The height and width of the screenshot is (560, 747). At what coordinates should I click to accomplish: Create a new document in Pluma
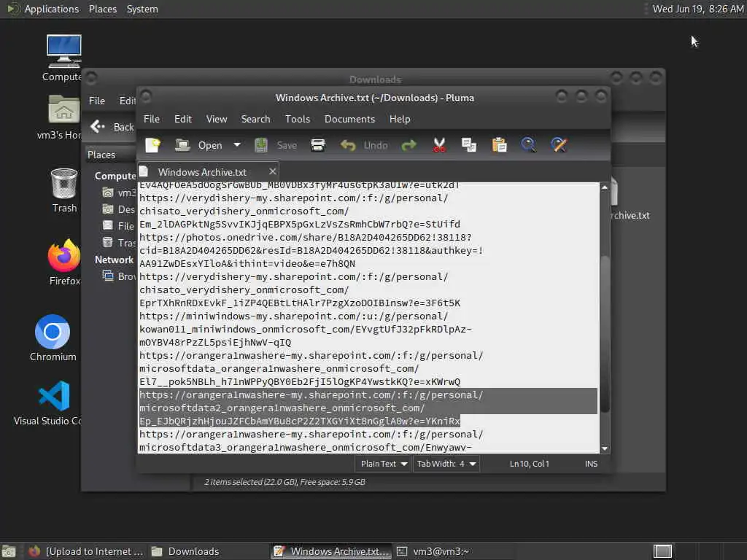153,145
